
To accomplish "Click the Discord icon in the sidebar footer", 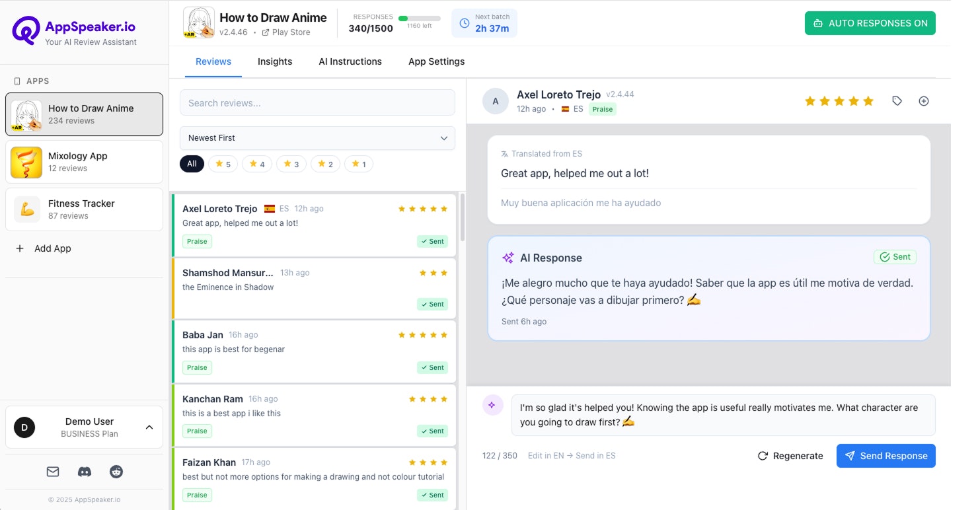I will 84,471.
